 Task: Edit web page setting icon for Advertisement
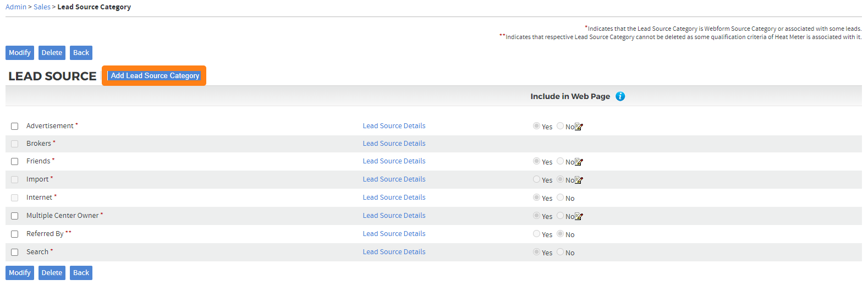[579, 127]
